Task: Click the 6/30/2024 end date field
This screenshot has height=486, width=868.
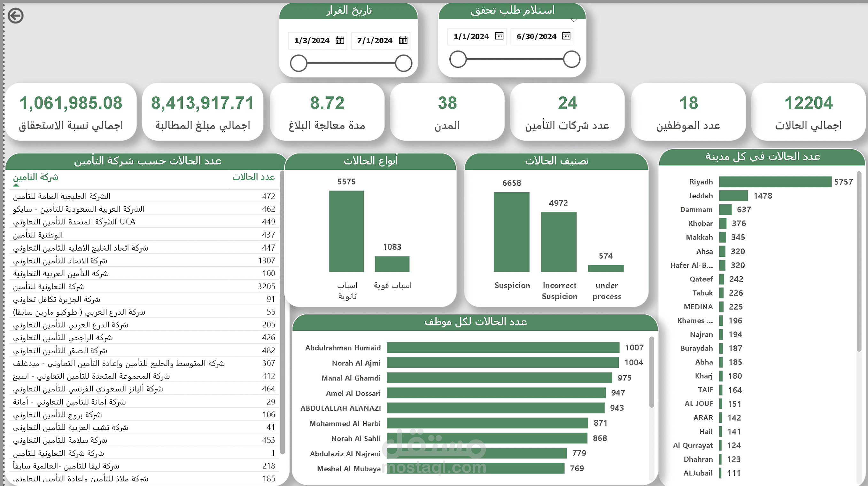Action: pos(537,36)
